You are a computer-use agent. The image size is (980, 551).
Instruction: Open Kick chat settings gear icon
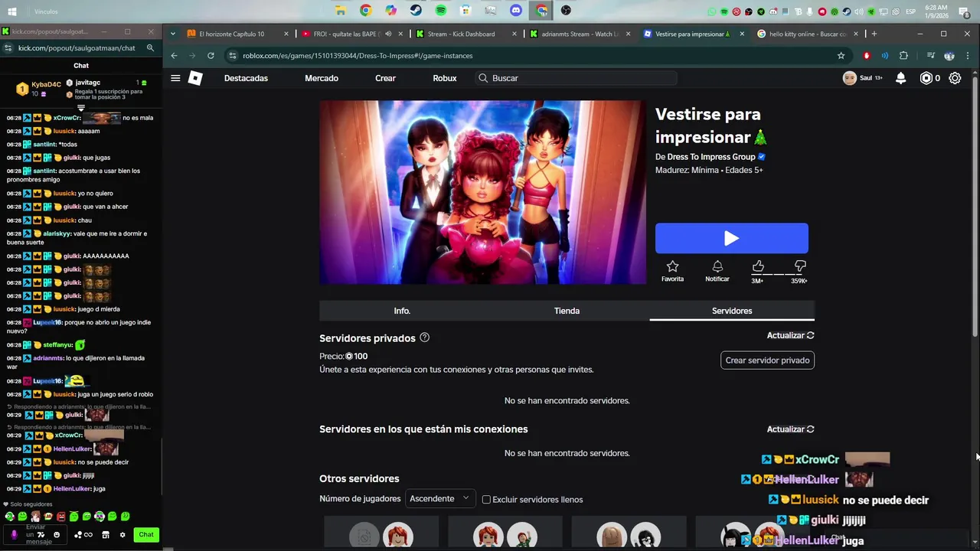tap(122, 535)
